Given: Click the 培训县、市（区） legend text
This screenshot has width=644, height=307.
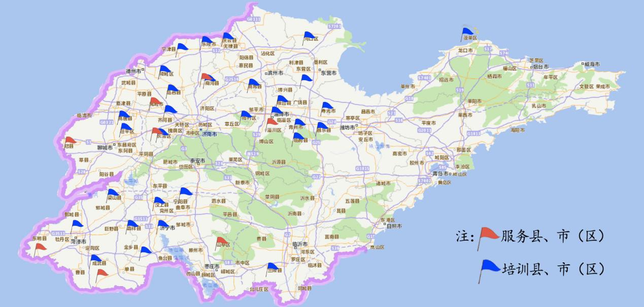Looking at the screenshot, I should (553, 268).
